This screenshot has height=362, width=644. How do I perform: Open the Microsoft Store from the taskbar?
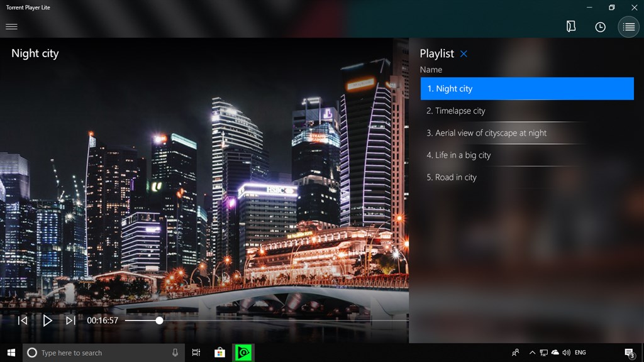pos(219,352)
